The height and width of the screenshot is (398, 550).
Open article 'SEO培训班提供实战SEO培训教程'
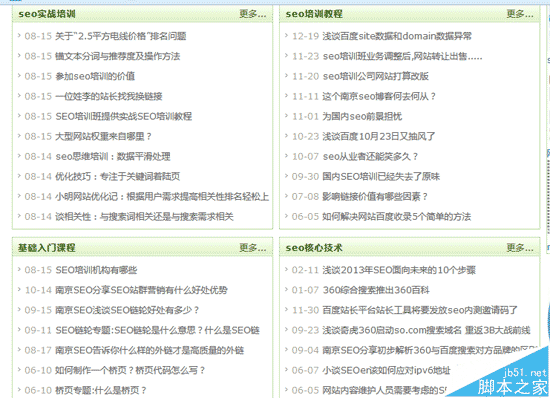(123, 116)
